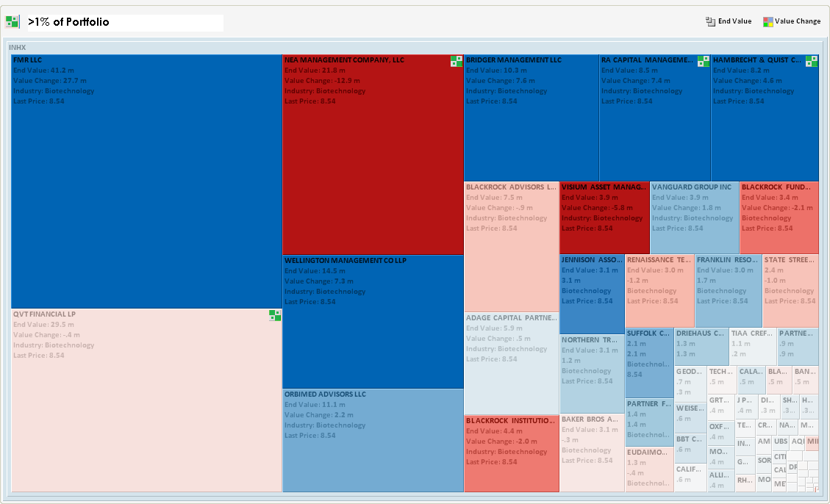The height and width of the screenshot is (504, 830).
Task: Open the drill-down icon on RA Capital tile
Action: tap(703, 62)
